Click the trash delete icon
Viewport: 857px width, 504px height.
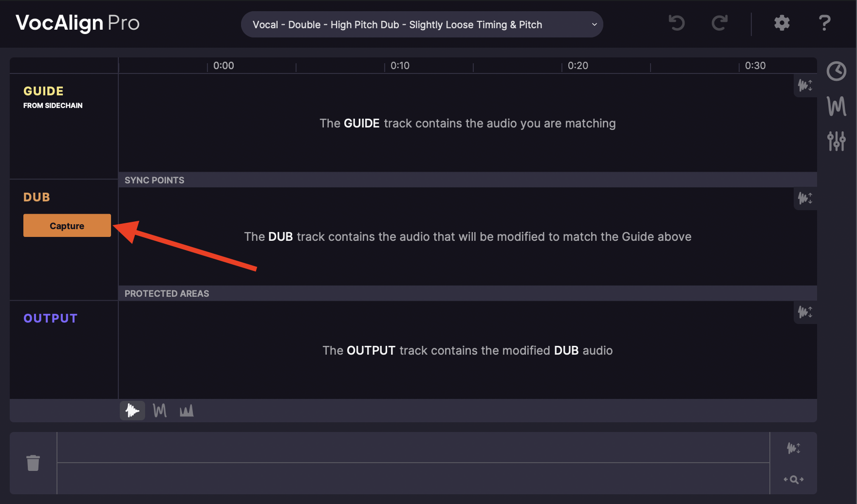click(33, 463)
